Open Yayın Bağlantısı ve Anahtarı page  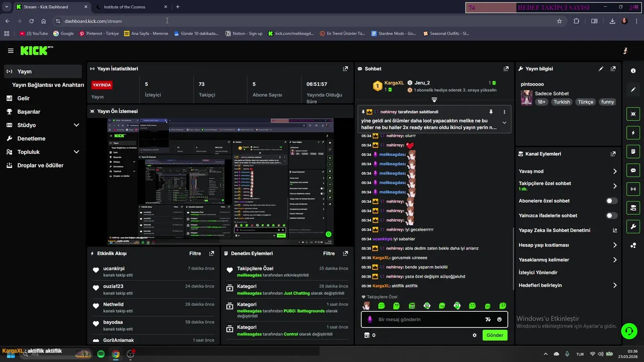tap(48, 85)
